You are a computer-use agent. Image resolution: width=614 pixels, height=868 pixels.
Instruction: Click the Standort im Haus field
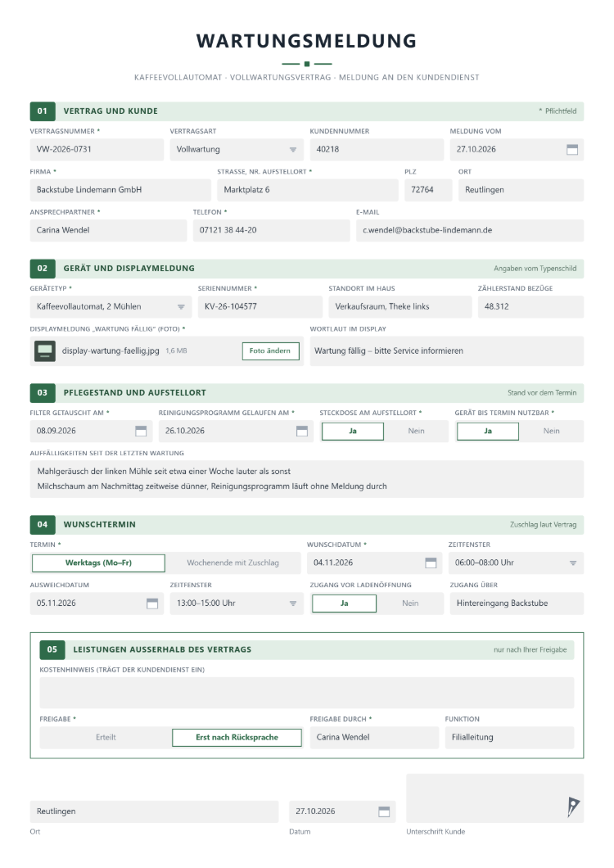pyautogui.click(x=400, y=307)
